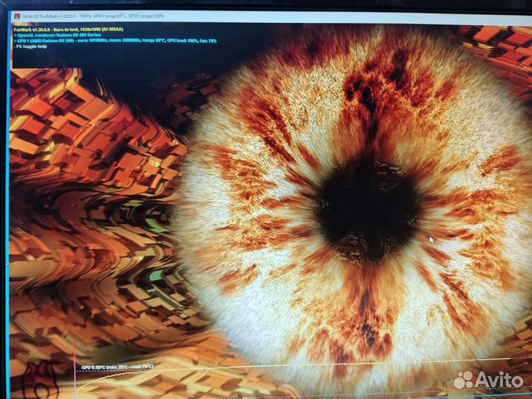Click the 'OpenGL renderer: Radeon RX 580 Series' line
The width and height of the screenshot is (532, 399).
57,35
